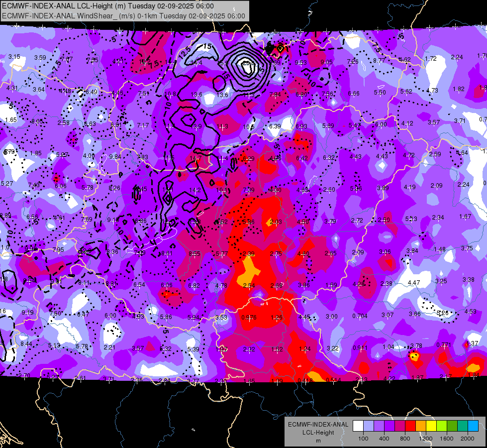The width and height of the screenshot is (487, 448).
Task: Click the 3.15 shear value
Action: [14, 57]
